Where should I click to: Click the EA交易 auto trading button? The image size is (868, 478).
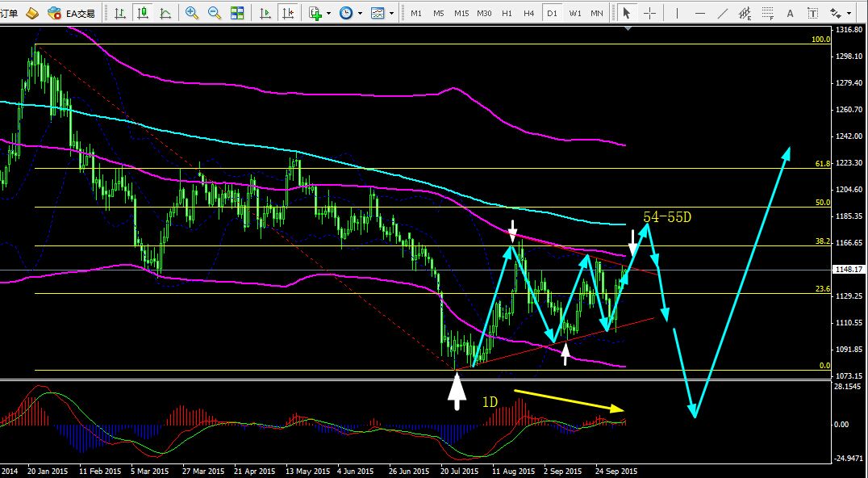71,13
